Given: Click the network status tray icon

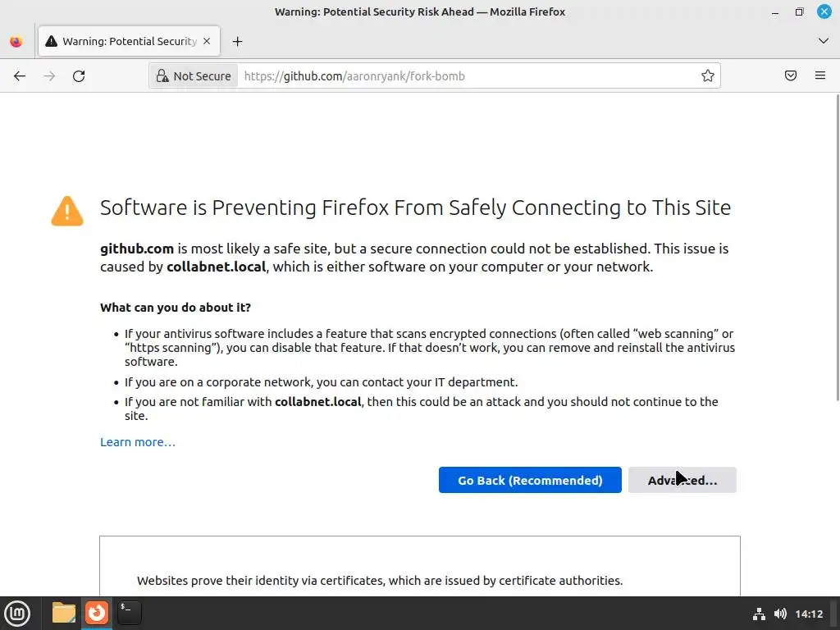Looking at the screenshot, I should click(x=760, y=614).
